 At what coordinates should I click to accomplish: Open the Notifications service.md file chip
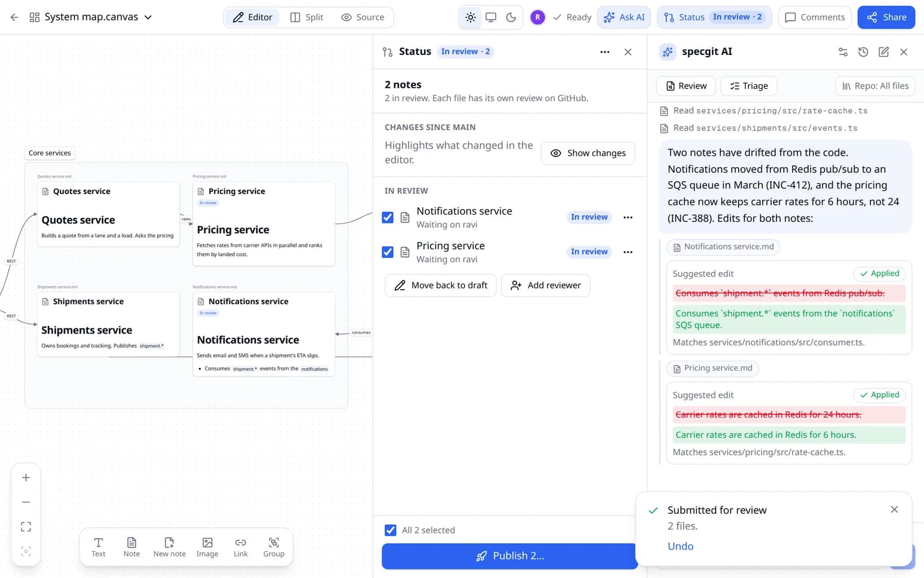[723, 247]
